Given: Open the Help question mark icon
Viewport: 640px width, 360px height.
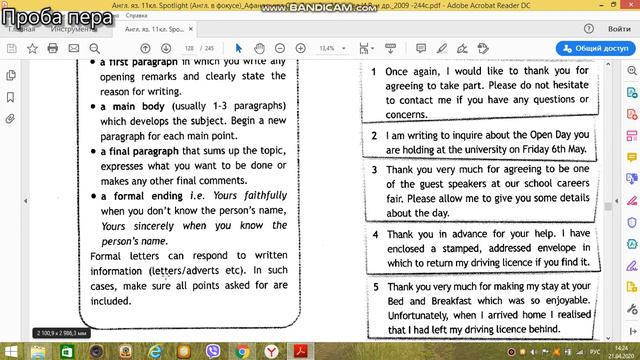Looking at the screenshot, I should pyautogui.click(x=589, y=29).
